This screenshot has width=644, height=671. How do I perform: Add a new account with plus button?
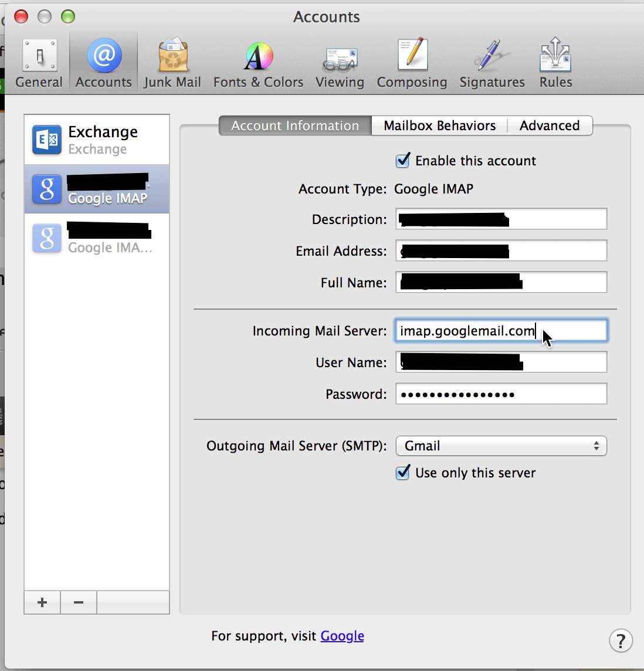pyautogui.click(x=42, y=602)
